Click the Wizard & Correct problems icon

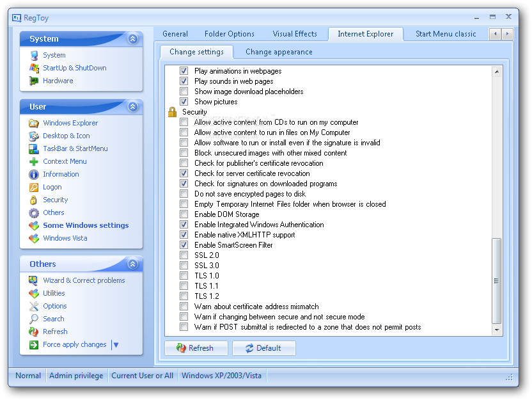coord(34,280)
